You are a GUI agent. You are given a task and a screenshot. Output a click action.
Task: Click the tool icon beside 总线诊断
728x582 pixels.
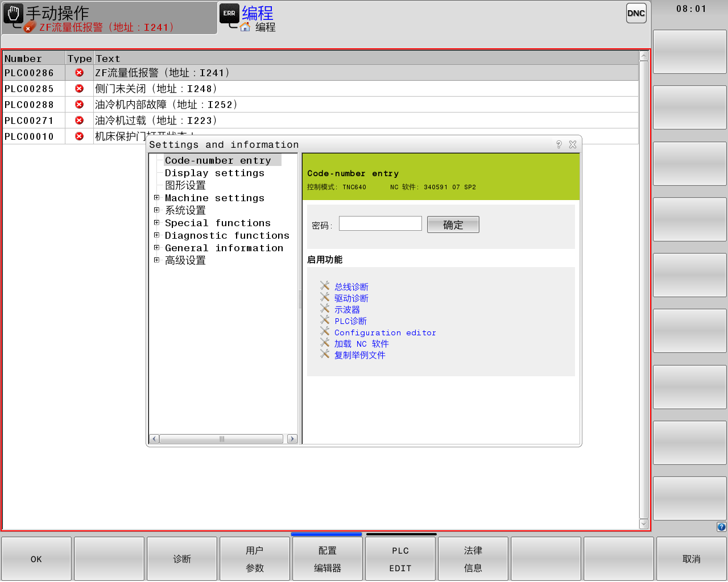tap(325, 286)
